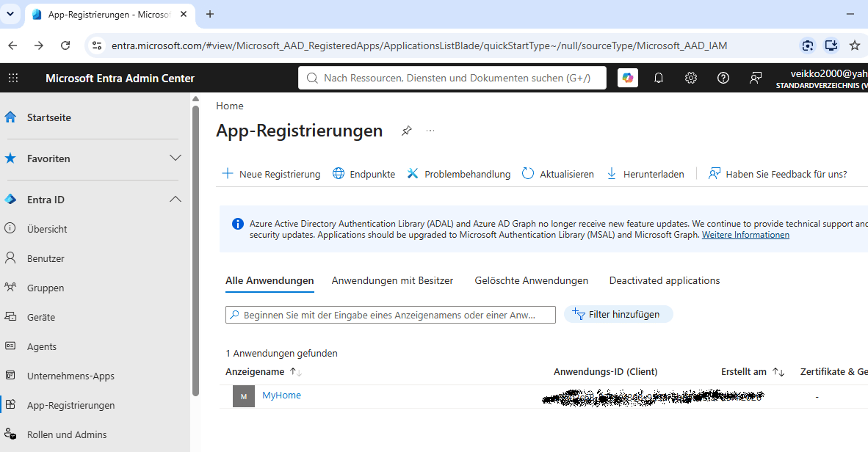Open the veikko2000 account menu

pyautogui.click(x=822, y=78)
